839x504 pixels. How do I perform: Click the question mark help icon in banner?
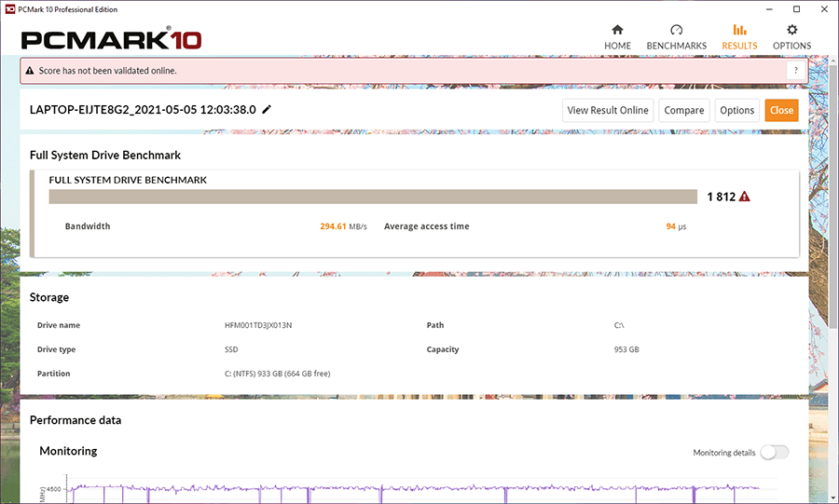pos(796,71)
